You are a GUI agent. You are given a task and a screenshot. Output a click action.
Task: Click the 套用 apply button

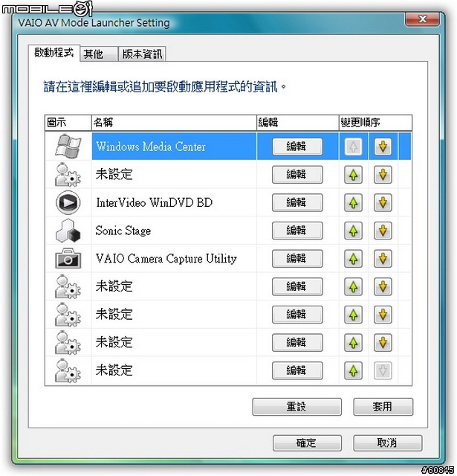[383, 407]
